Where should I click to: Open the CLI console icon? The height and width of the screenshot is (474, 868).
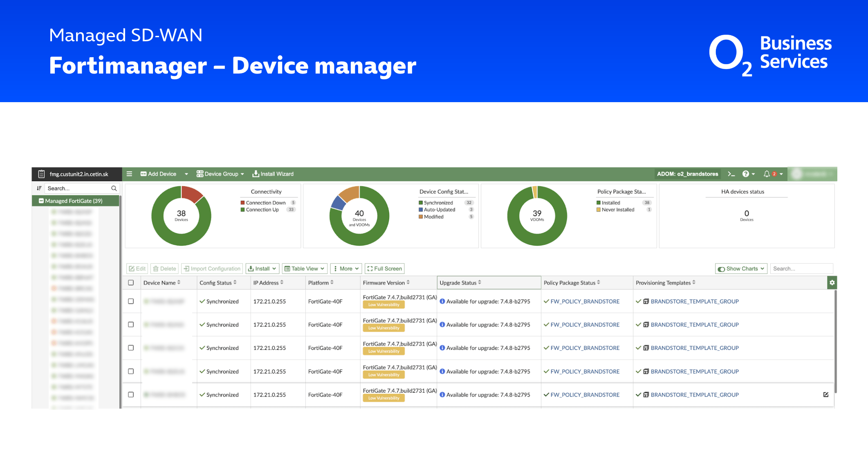pos(731,174)
